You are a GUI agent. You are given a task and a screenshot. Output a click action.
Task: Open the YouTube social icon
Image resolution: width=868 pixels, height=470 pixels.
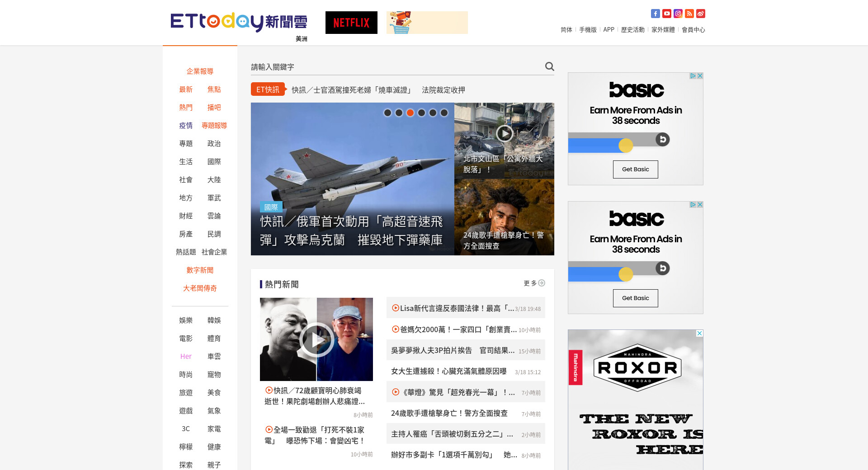click(x=666, y=14)
